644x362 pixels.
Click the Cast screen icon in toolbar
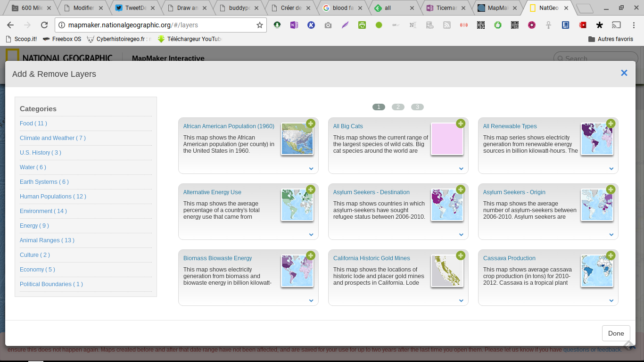pos(616,25)
